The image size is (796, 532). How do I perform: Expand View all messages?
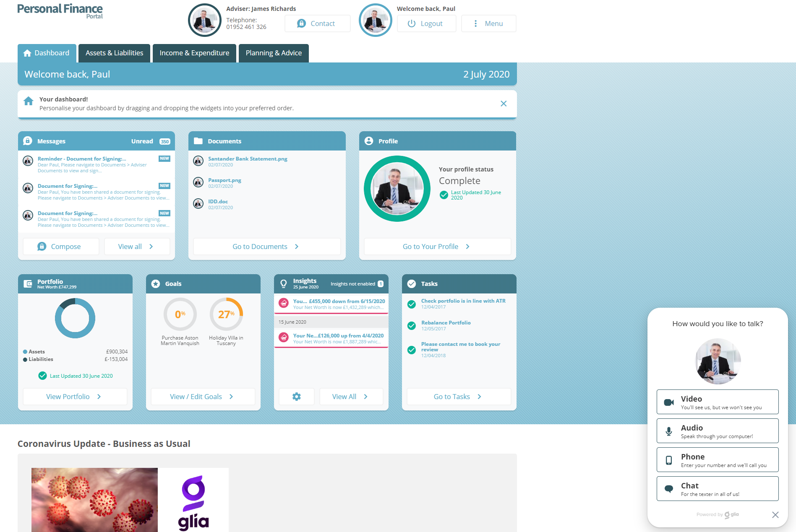coord(137,247)
